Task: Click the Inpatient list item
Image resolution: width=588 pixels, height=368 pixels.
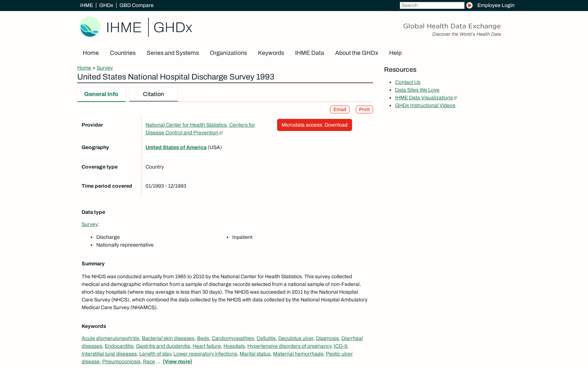Action: click(242, 237)
